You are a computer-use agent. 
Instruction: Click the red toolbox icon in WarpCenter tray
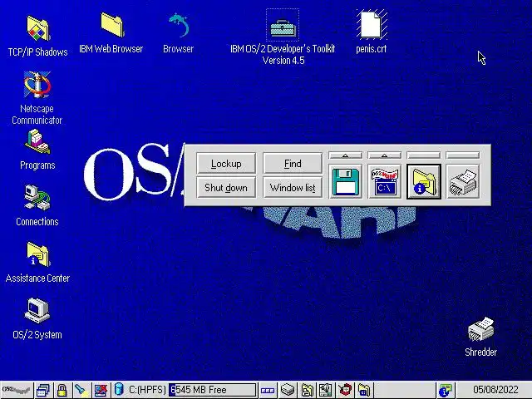345,390
